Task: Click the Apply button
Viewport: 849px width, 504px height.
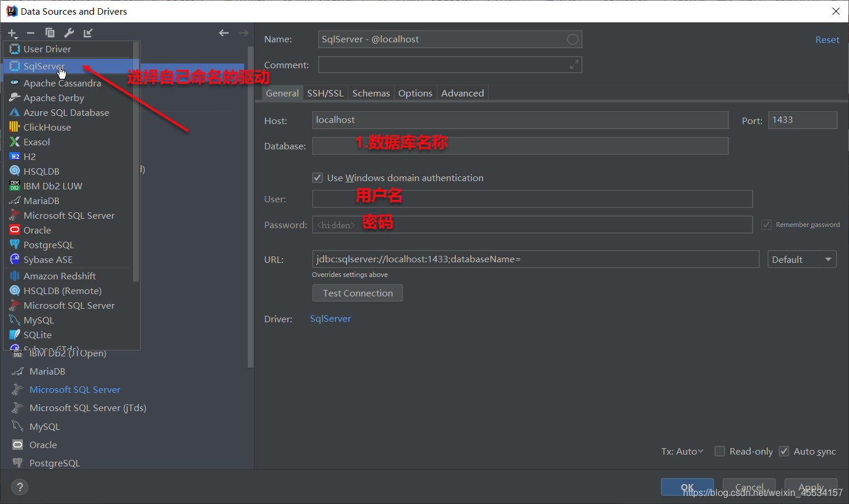Action: click(811, 487)
